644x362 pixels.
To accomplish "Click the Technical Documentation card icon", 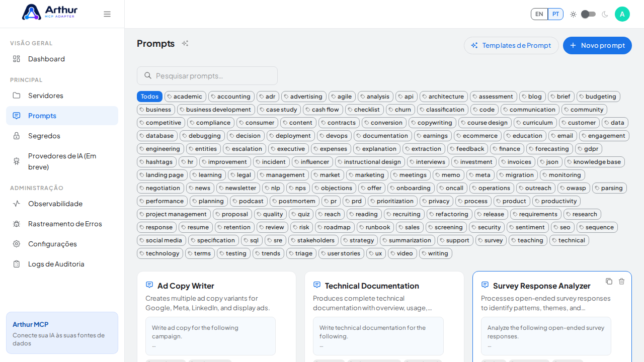I will tap(317, 285).
